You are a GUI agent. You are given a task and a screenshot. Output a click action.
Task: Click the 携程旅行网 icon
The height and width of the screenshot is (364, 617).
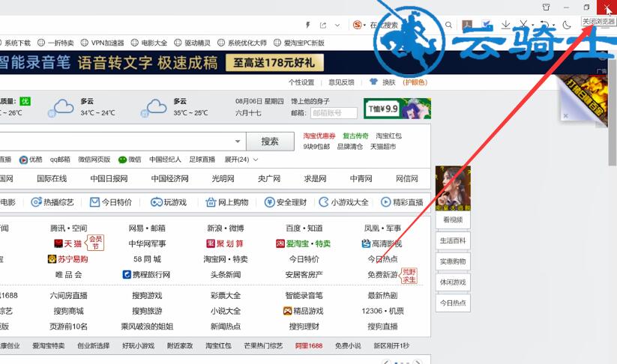coord(127,274)
